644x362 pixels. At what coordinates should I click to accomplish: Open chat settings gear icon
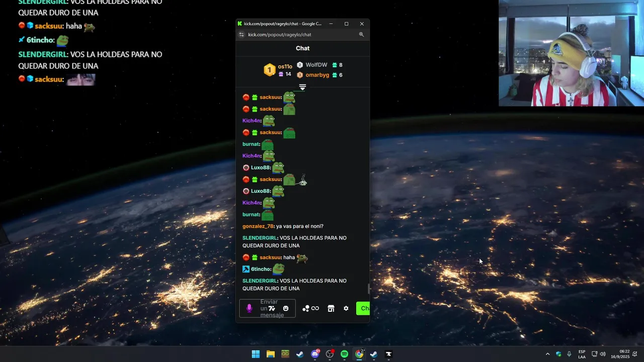(346, 308)
